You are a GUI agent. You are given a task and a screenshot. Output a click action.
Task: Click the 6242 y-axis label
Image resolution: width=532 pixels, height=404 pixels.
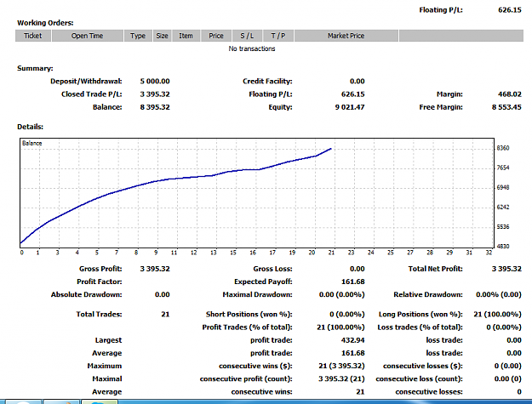503,207
